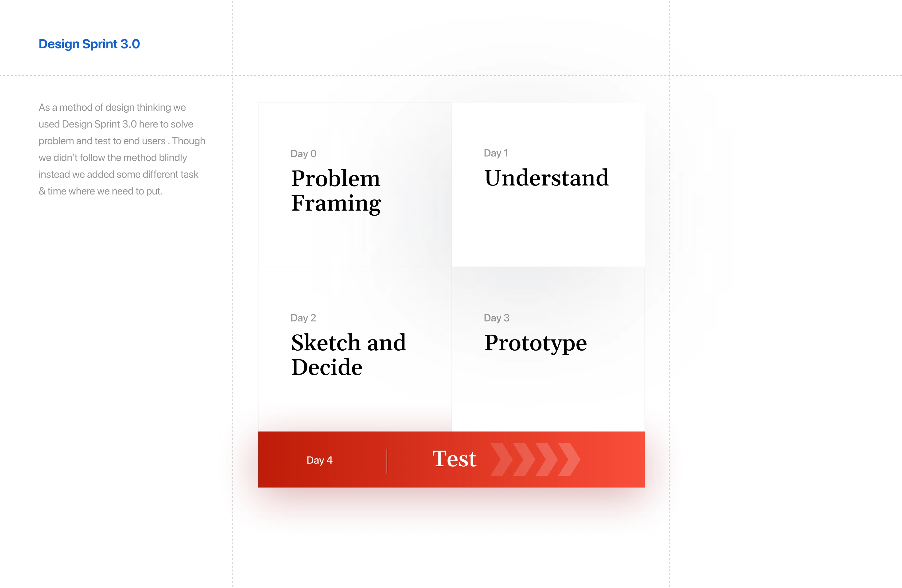Image resolution: width=902 pixels, height=588 pixels.
Task: Click the "Day 4" label in red banner
Action: [319, 460]
